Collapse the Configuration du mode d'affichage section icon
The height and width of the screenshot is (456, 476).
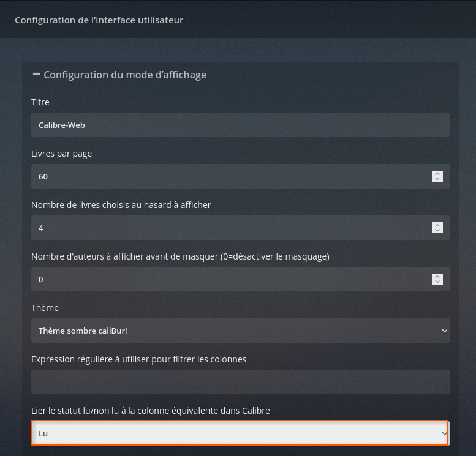tap(37, 74)
